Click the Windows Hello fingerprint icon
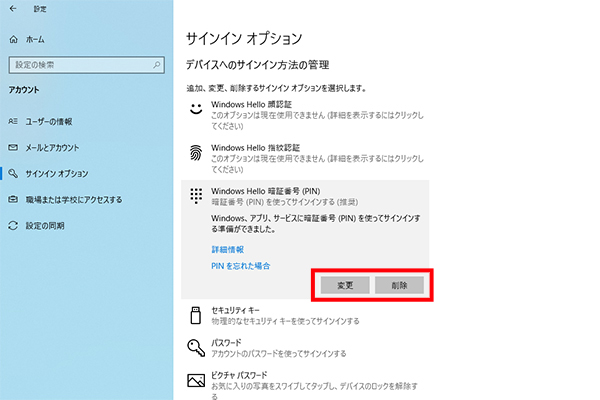Viewport: 600px width, 400px height. 196,153
